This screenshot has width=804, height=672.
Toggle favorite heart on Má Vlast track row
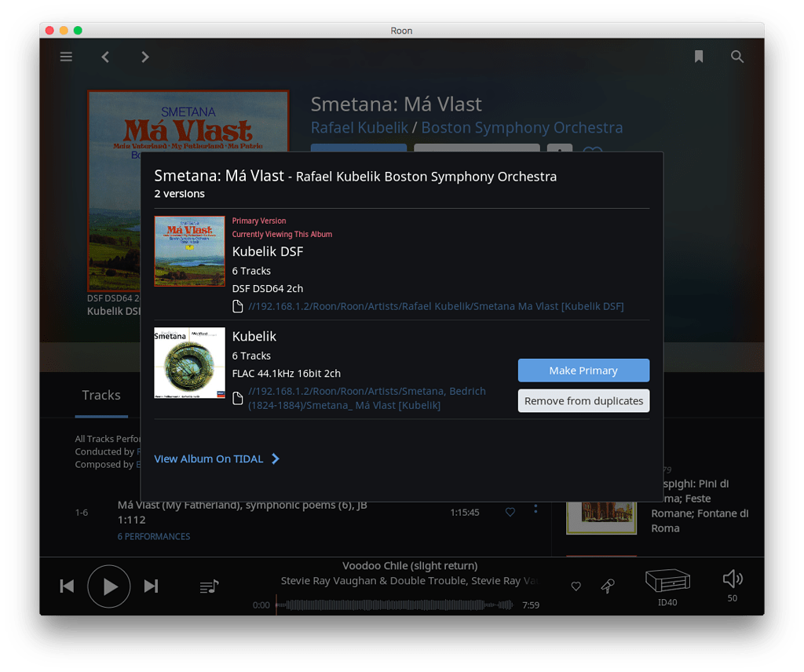[510, 512]
